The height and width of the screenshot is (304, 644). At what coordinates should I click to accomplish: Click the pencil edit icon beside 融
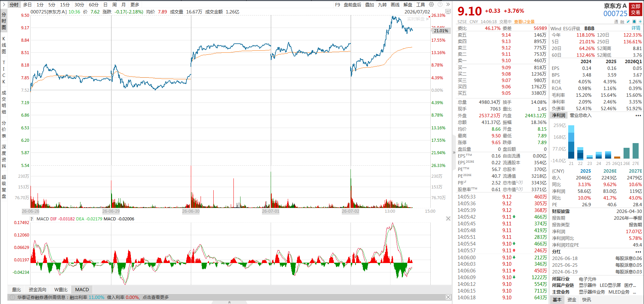coord(628,21)
